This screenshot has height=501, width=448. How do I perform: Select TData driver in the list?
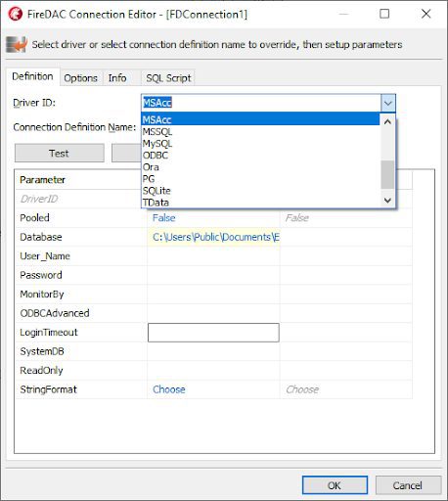tap(260, 202)
